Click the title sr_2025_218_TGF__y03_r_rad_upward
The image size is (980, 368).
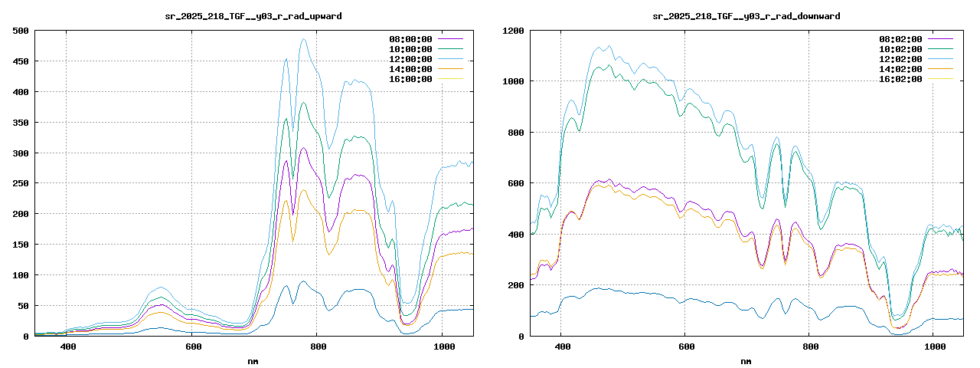coord(253,16)
